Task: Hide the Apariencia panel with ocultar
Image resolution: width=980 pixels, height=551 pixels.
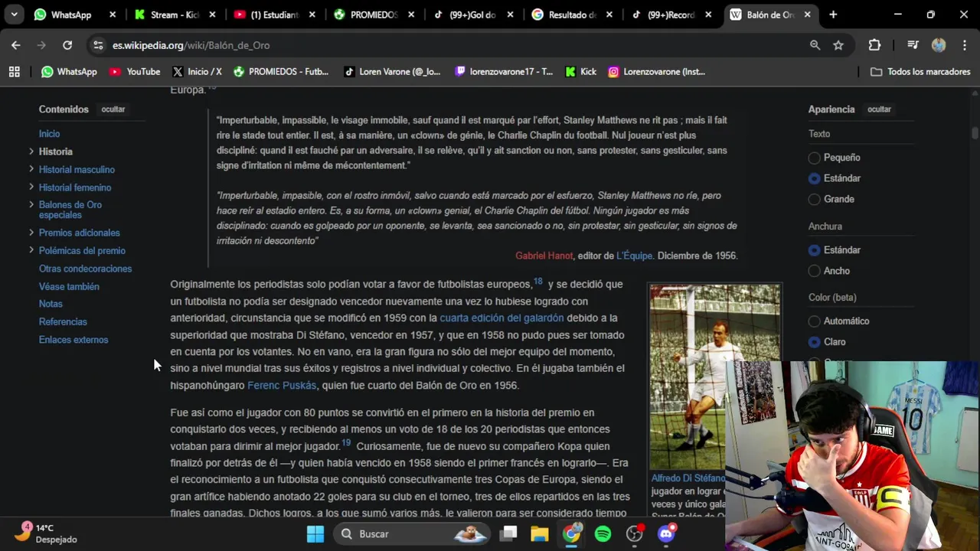Action: point(879,109)
